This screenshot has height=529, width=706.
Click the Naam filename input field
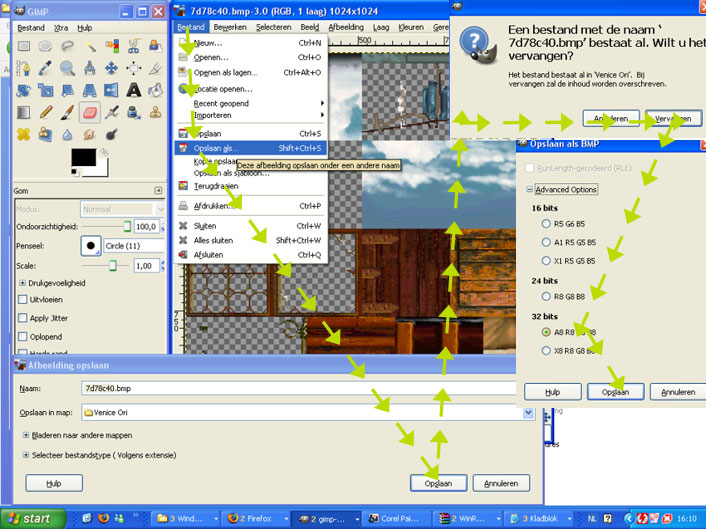pos(299,388)
